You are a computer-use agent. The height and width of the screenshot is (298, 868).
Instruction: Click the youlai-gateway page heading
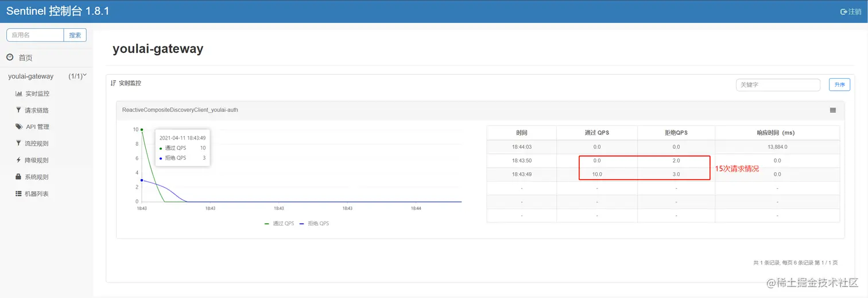coord(158,49)
